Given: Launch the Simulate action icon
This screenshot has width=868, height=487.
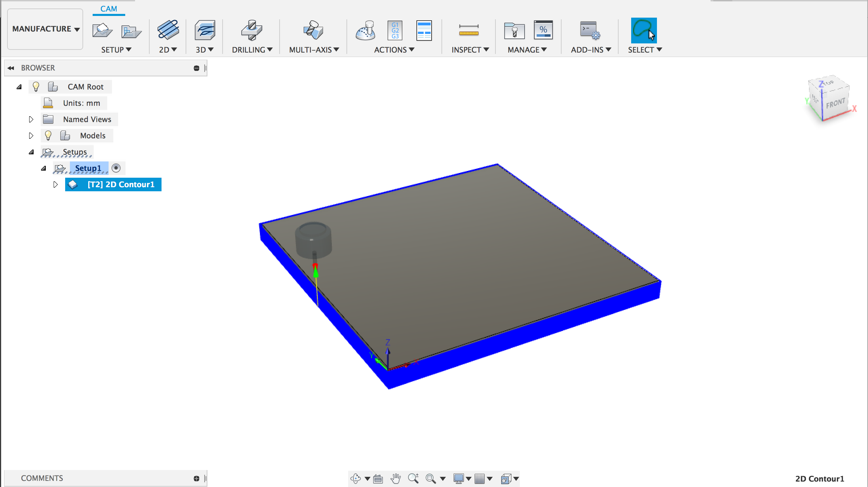Looking at the screenshot, I should [365, 31].
